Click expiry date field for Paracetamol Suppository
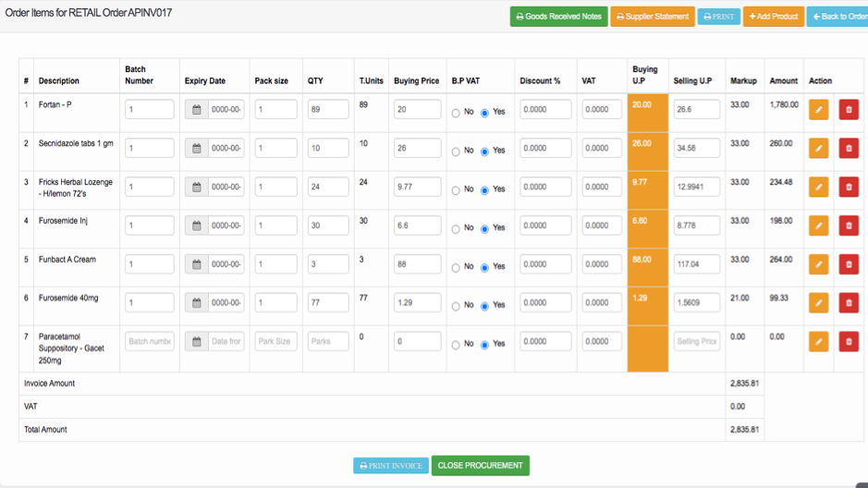 click(226, 341)
